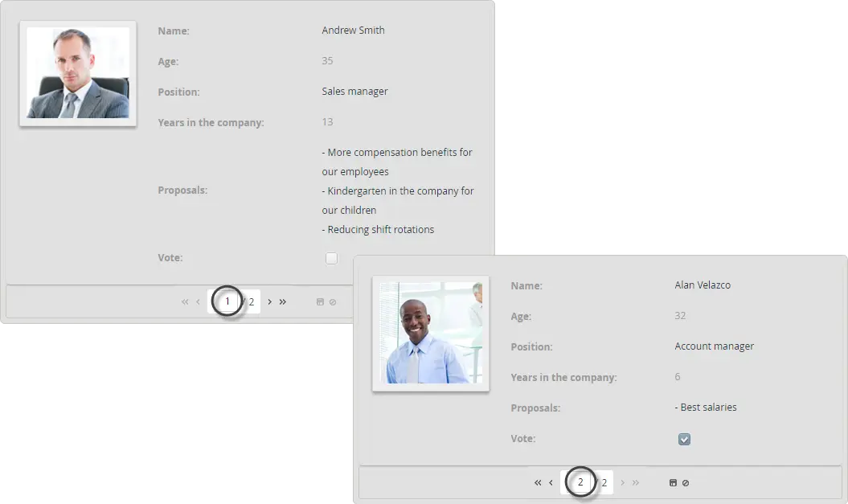The image size is (848, 504).
Task: Click the 'Proposals:' label in Andrew Smith card
Action: click(x=182, y=191)
